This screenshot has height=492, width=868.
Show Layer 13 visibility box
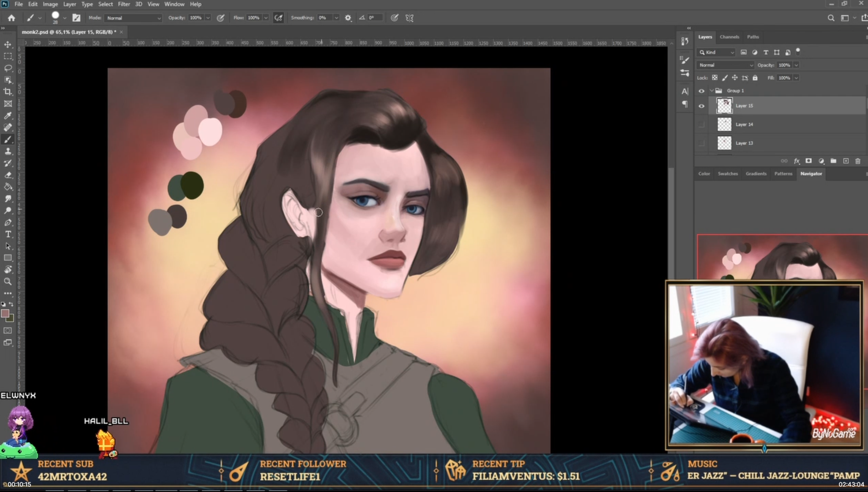(701, 143)
